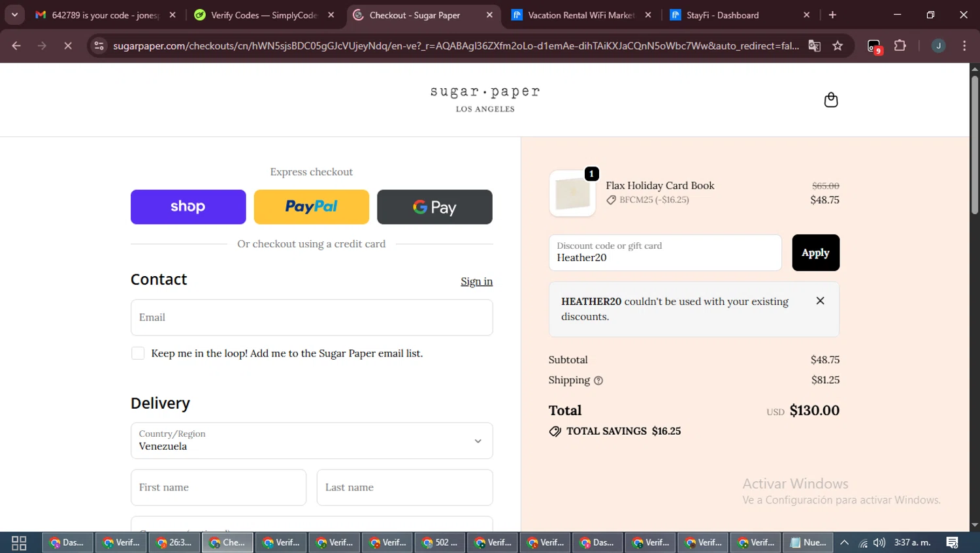The image size is (980, 553).
Task: Open the Windows notification center
Action: [953, 543]
